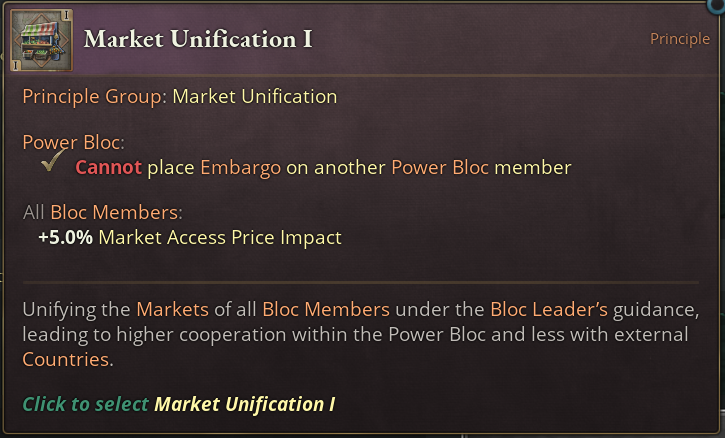
Task: Open Market Access Price Impact modifier text
Action: (220, 238)
